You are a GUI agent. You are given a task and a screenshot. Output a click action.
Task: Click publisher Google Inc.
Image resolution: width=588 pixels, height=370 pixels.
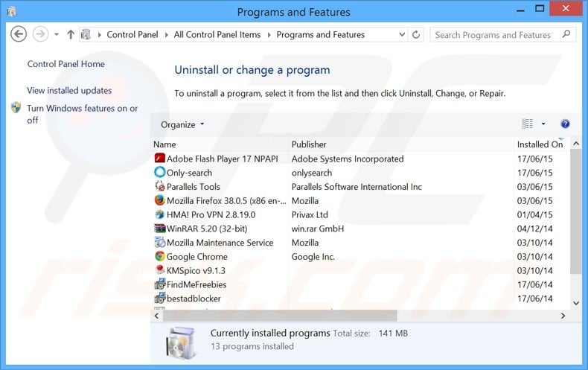click(x=313, y=257)
